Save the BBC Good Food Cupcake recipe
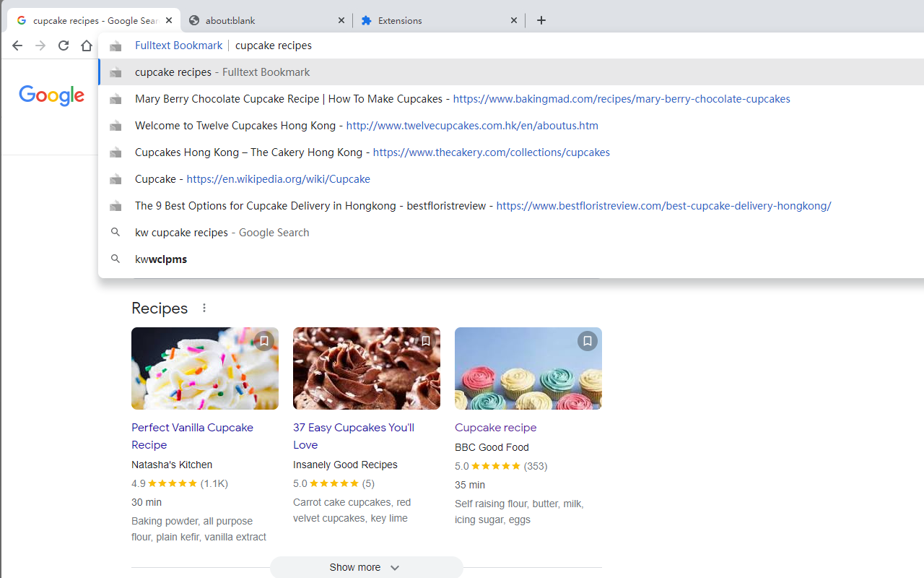Viewport: 924px width, 578px height. tap(588, 341)
